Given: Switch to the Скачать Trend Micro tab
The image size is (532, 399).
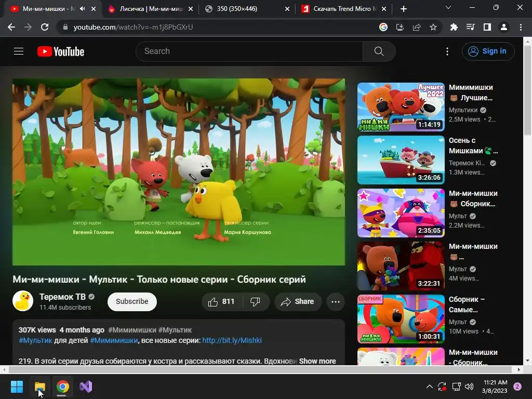Looking at the screenshot, I should [344, 9].
